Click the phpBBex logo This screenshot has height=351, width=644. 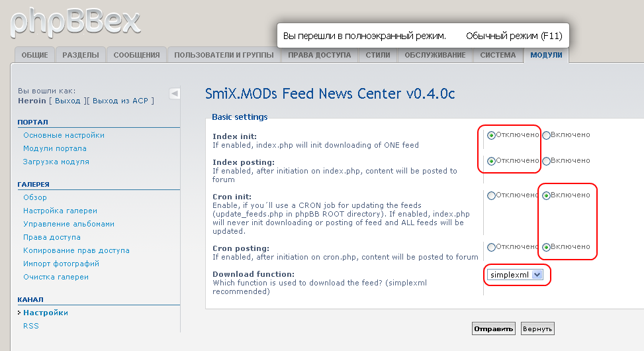click(75, 21)
